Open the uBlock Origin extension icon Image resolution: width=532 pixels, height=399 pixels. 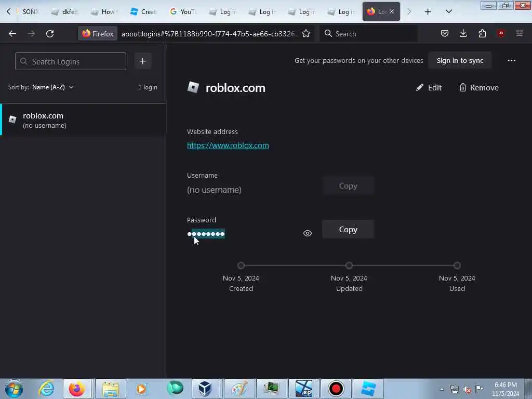click(501, 33)
